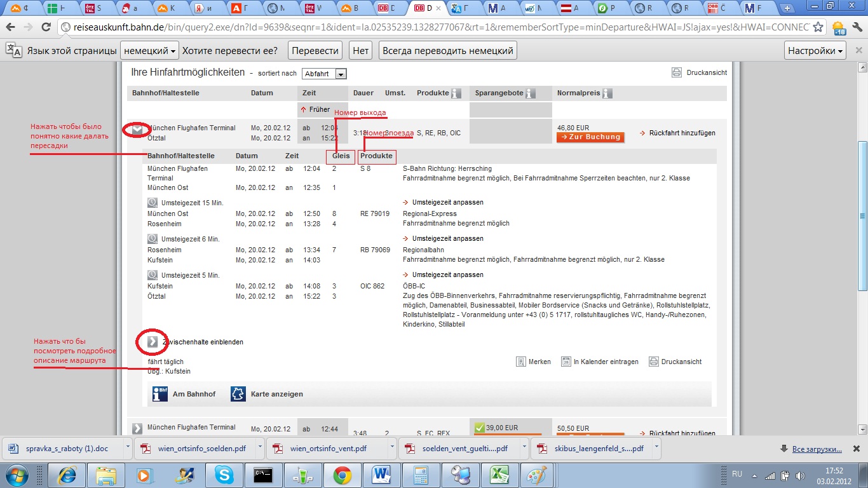
Task: Switch to the Yandex browser tab
Action: pos(209,8)
